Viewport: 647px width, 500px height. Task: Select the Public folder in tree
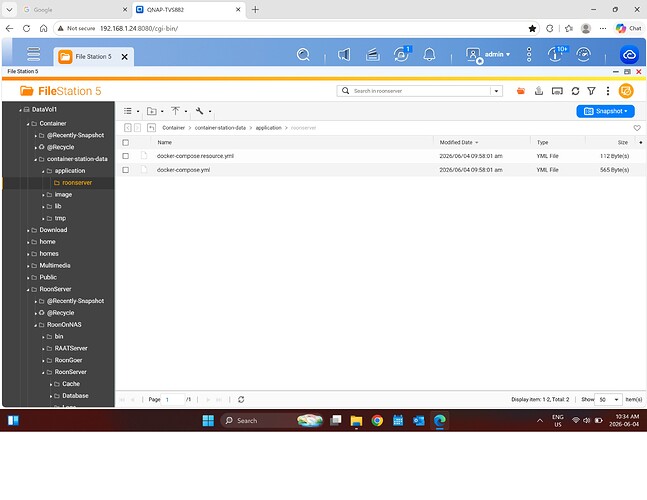48,278
